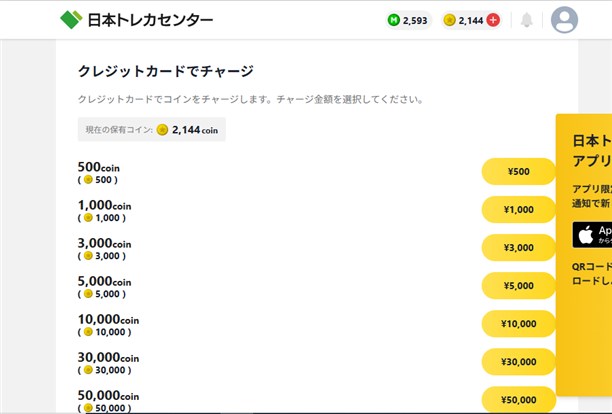Pick the ¥10,000 charge button

[518, 323]
